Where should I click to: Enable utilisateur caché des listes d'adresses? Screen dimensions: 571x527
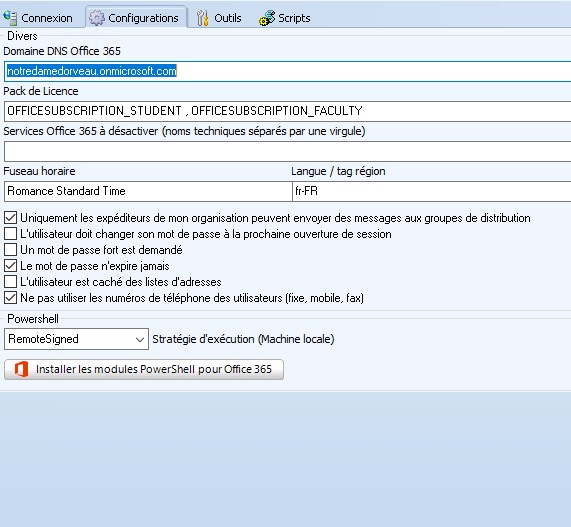point(11,282)
